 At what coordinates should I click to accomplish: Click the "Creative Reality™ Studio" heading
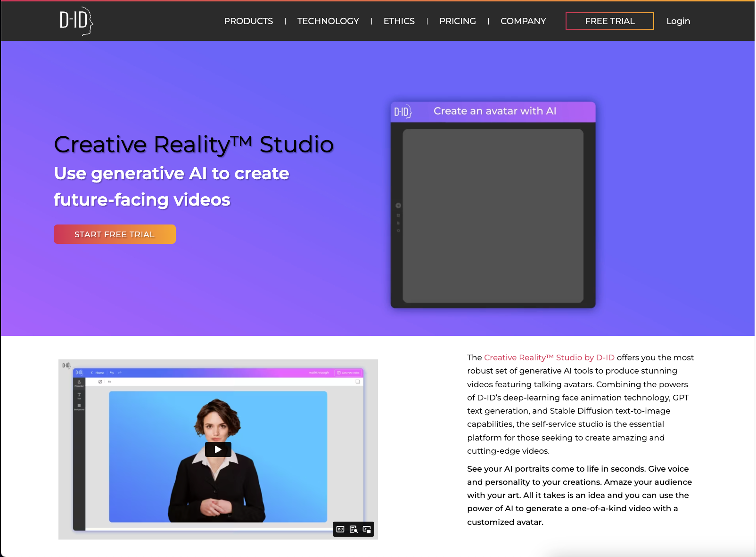tap(194, 144)
